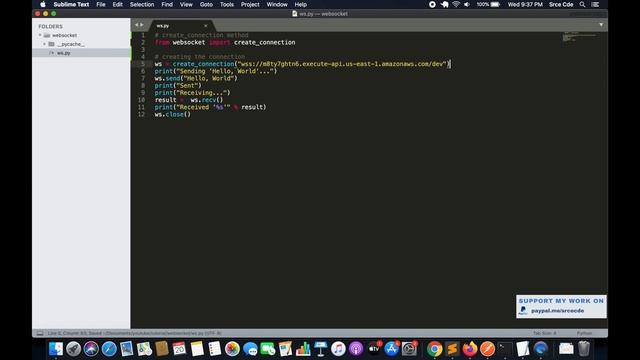Viewport: 640px width, 360px height.
Task: Open Spotlight search in menu bar
Action: [x=582, y=4]
